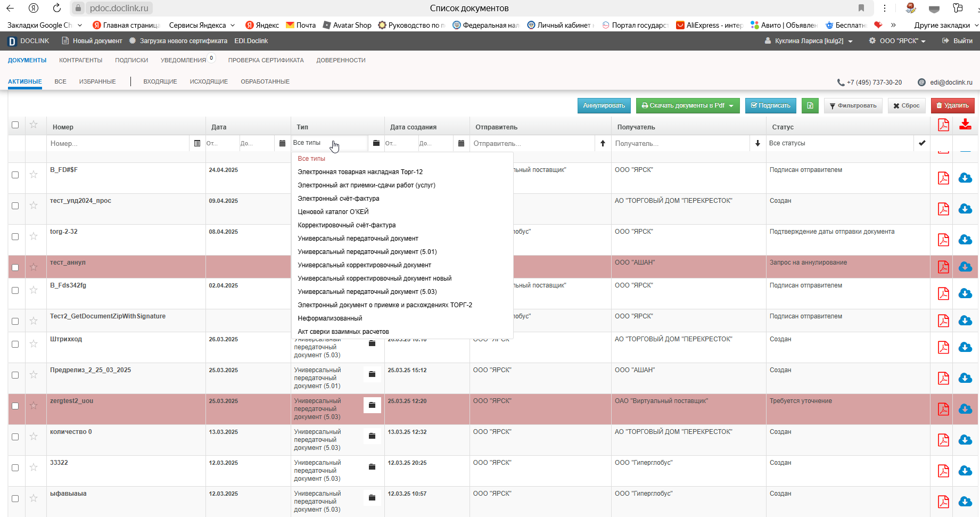
Task: Tick the checkbox for тест_аннул row
Action: tap(15, 267)
